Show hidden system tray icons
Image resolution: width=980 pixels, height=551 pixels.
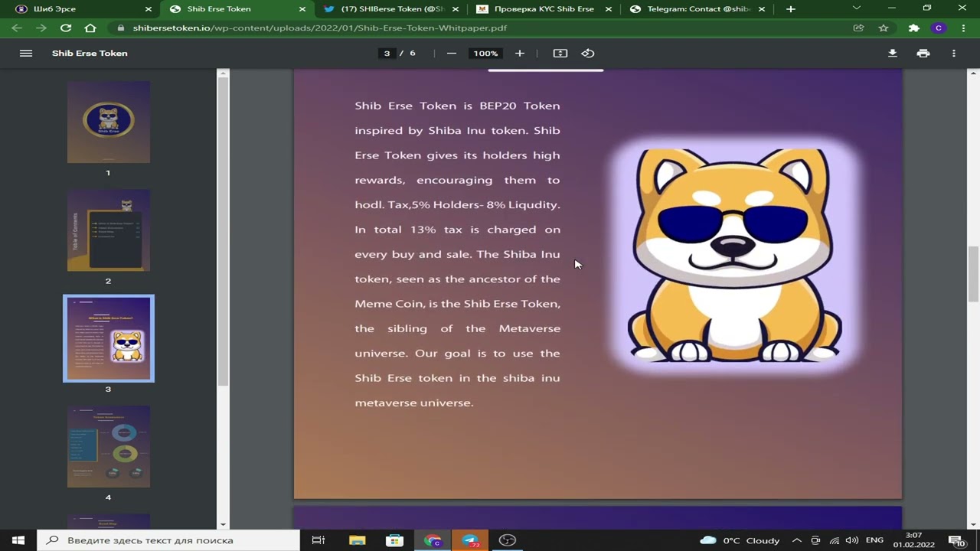pyautogui.click(x=796, y=540)
